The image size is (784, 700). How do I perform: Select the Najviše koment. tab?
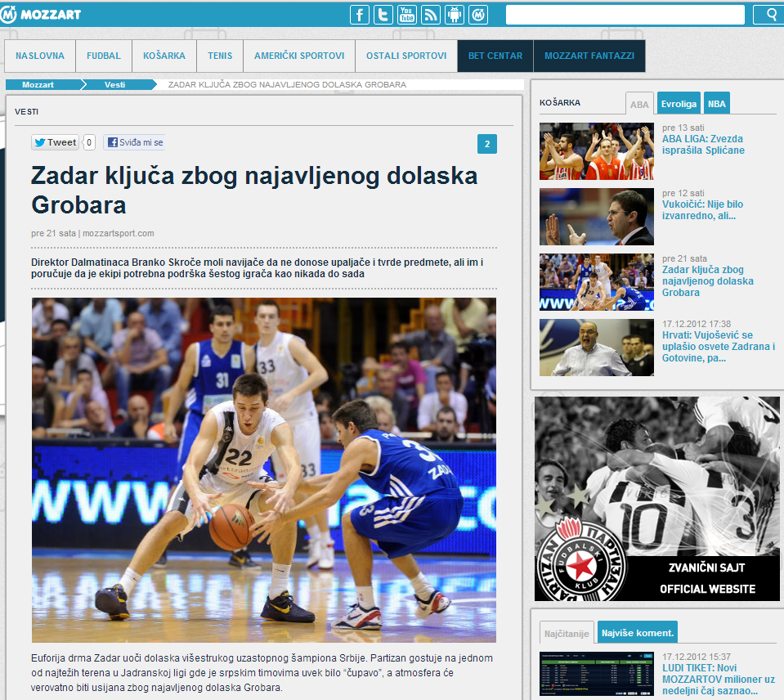point(637,633)
